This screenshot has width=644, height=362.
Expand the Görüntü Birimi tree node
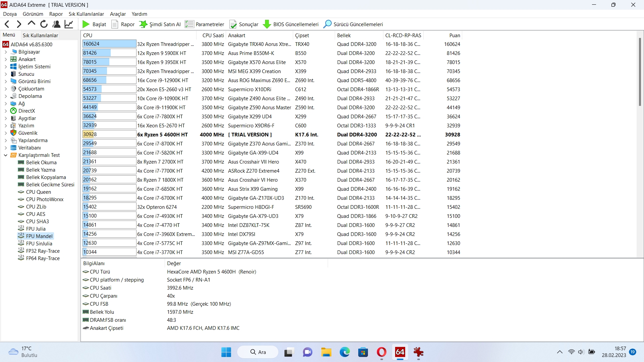point(6,81)
